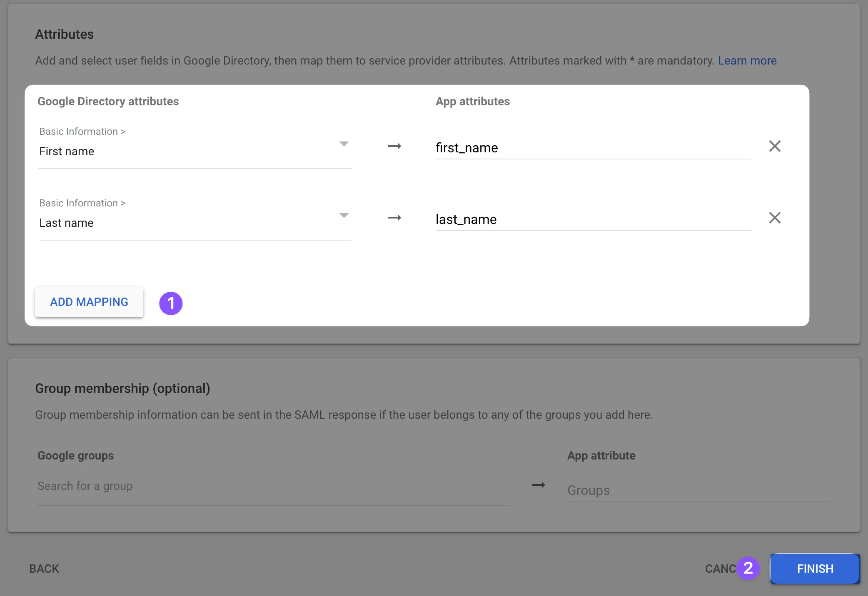Click the arrow icon in Group membership row

(x=538, y=485)
